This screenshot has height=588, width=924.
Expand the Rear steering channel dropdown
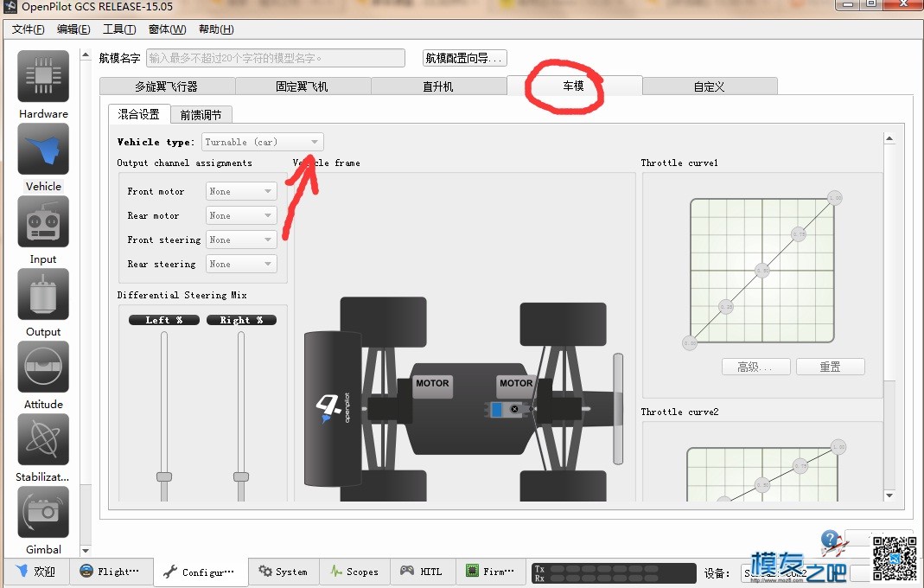241,264
